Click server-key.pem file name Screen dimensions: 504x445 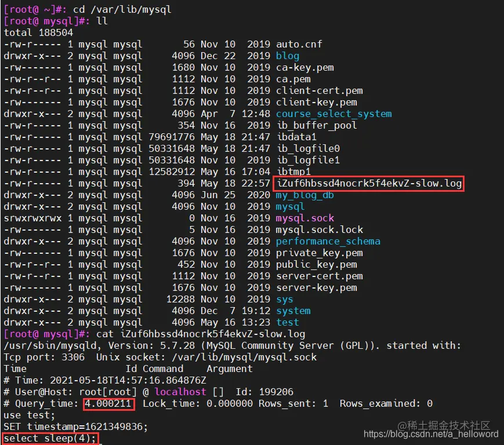pyautogui.click(x=316, y=287)
